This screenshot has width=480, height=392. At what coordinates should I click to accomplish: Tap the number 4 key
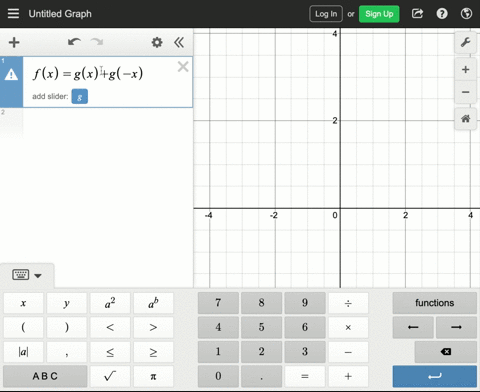click(218, 327)
